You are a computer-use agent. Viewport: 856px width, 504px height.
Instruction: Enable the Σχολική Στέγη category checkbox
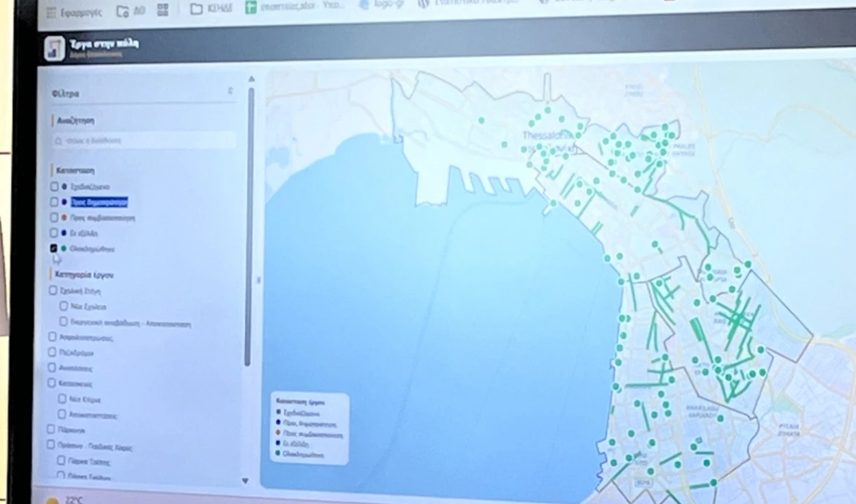(x=53, y=290)
